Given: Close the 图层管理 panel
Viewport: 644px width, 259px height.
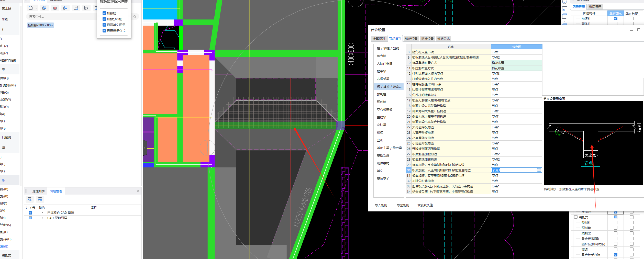Looking at the screenshot, I should point(138,191).
